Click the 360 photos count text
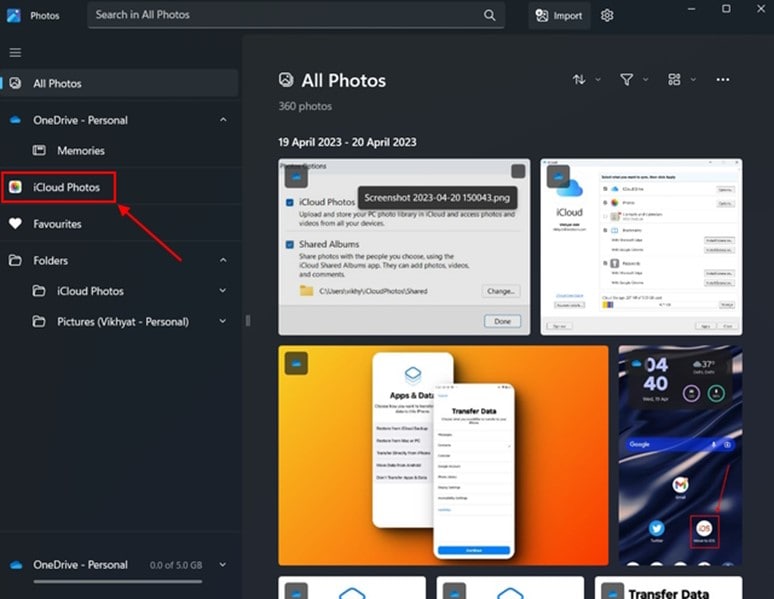 [x=305, y=106]
